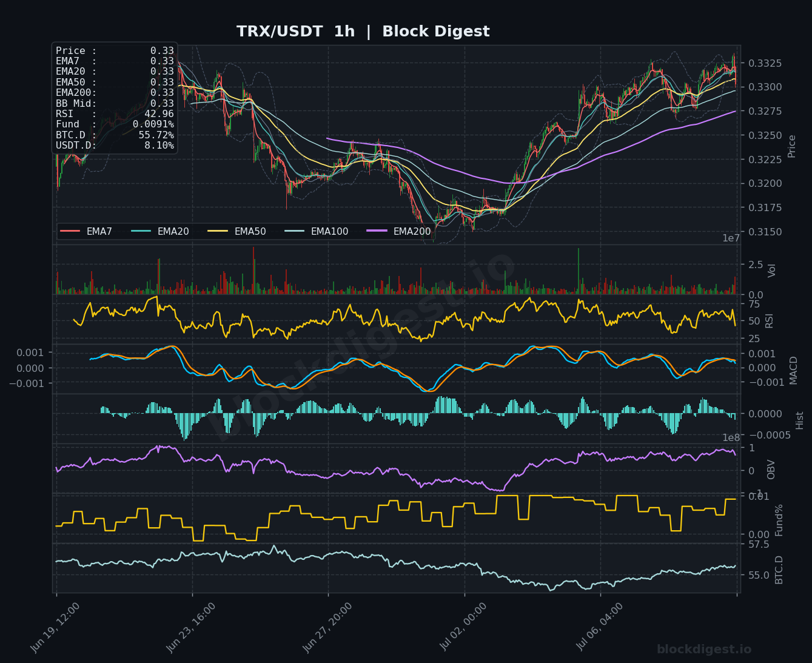Click the blockdigest.io footer text

click(x=704, y=650)
